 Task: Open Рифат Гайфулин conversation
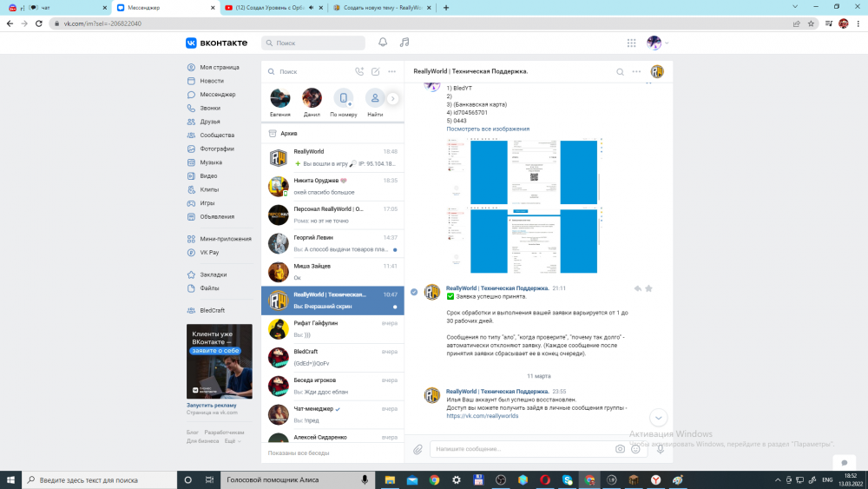(332, 329)
